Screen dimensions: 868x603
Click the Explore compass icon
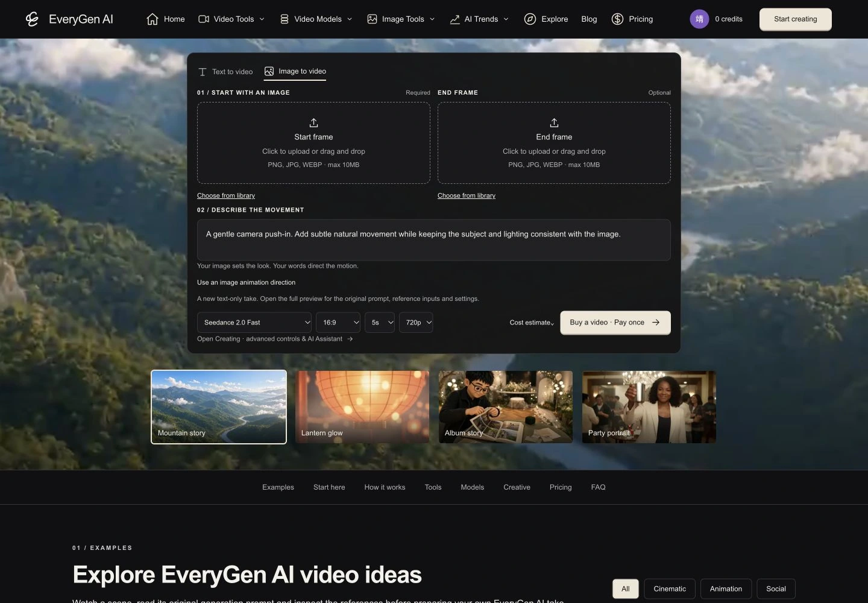click(530, 19)
